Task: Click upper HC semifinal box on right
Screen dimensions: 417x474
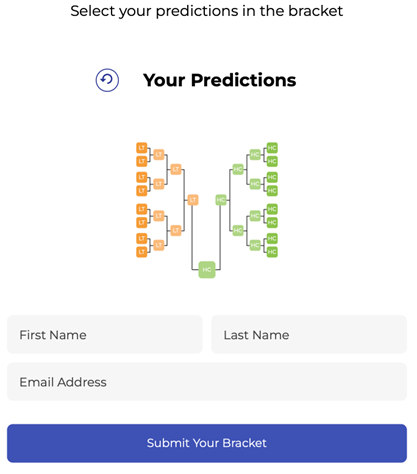Action: coord(238,169)
